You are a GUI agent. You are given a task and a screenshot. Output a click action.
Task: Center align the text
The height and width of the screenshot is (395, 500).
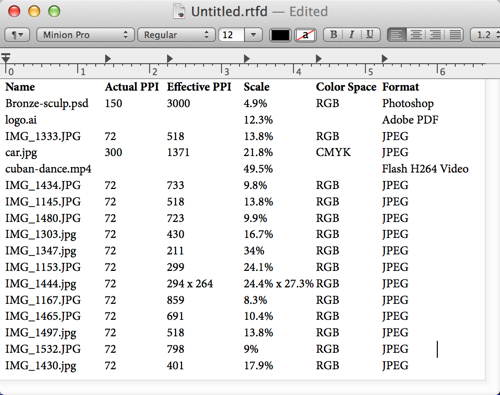[416, 35]
